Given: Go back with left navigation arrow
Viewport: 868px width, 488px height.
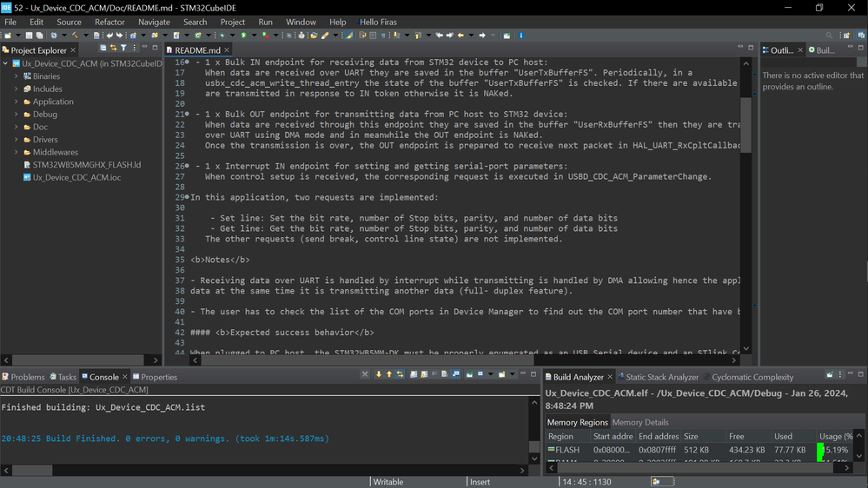Looking at the screenshot, I should coord(461,36).
